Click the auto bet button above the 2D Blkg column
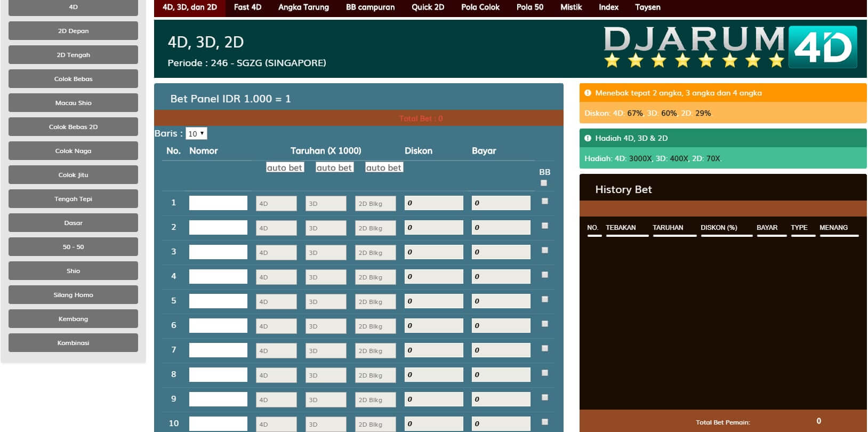The height and width of the screenshot is (432, 868). click(x=384, y=167)
